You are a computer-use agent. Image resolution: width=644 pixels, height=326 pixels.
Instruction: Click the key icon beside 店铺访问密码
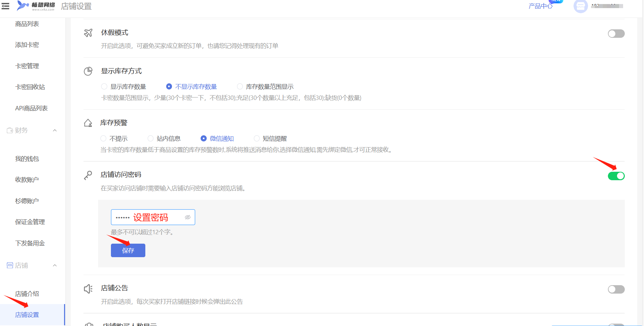tap(88, 175)
